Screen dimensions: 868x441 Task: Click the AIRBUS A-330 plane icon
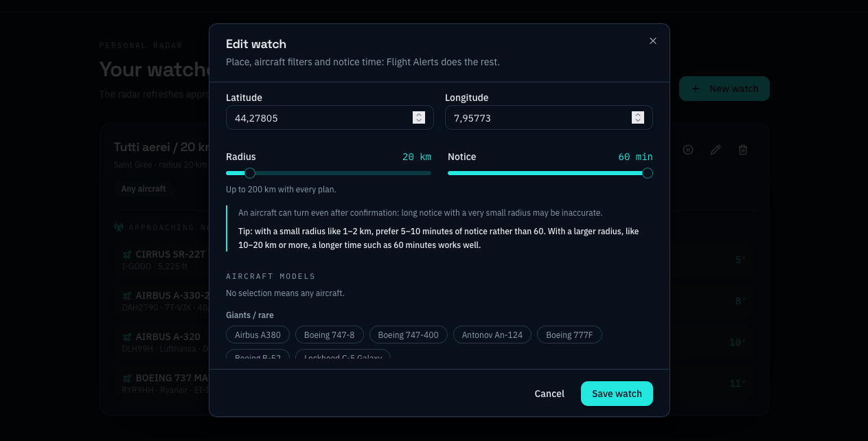[127, 296]
